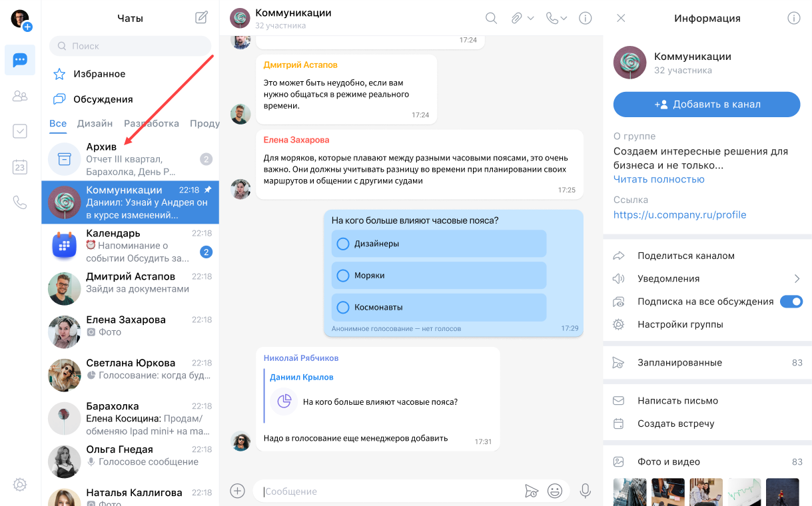812x506 pixels.
Task: Click the Добавить в канал button
Action: pos(706,105)
